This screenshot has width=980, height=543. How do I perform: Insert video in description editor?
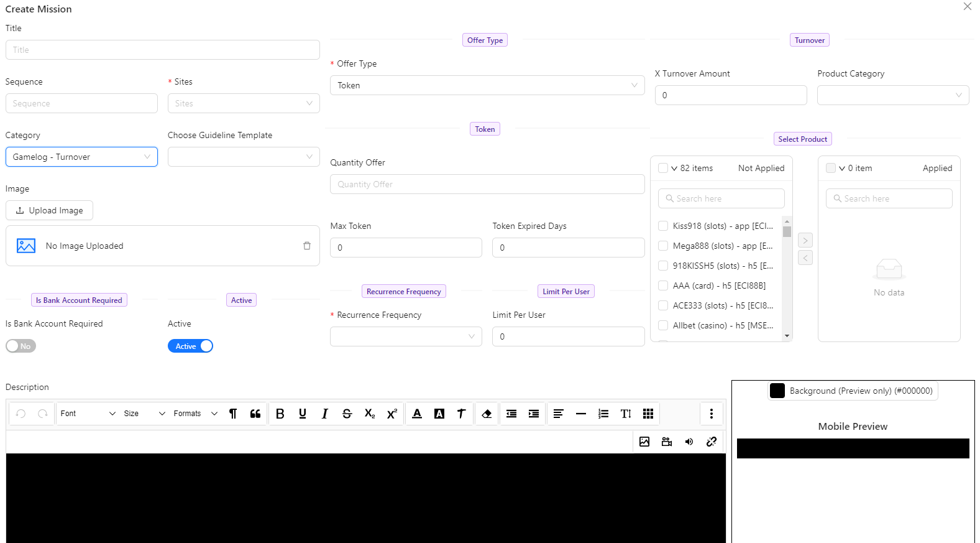[x=667, y=442]
